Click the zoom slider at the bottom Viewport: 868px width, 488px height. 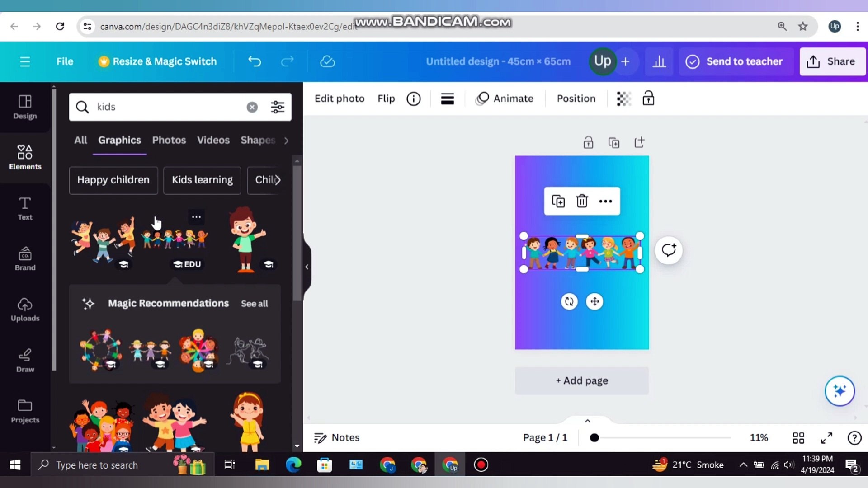(x=594, y=437)
